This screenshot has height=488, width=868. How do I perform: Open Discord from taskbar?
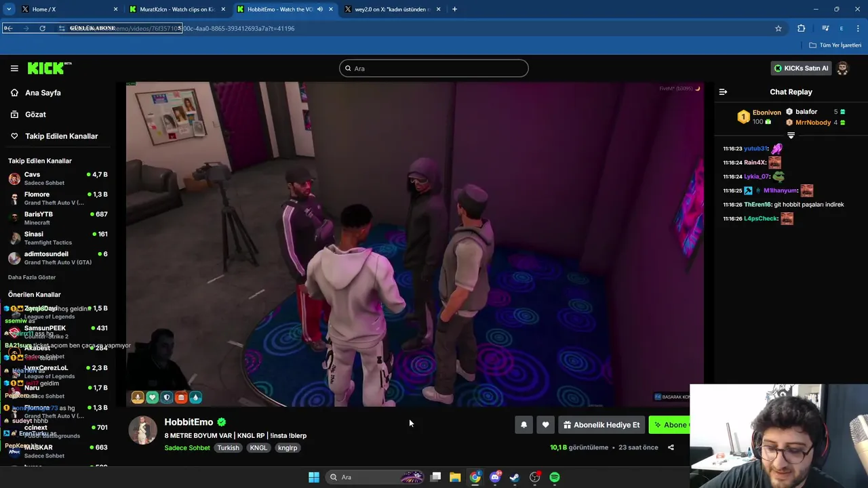495,477
